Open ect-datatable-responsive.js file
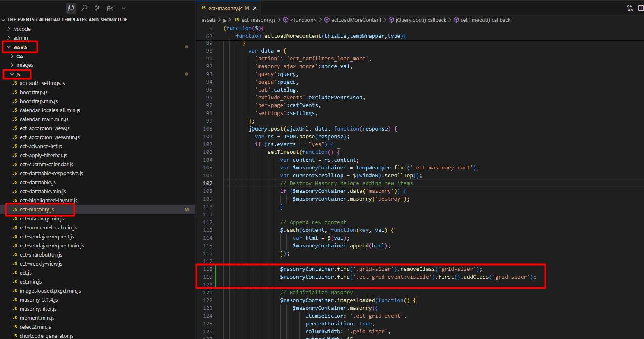This screenshot has height=339, width=644. pyautogui.click(x=51, y=173)
